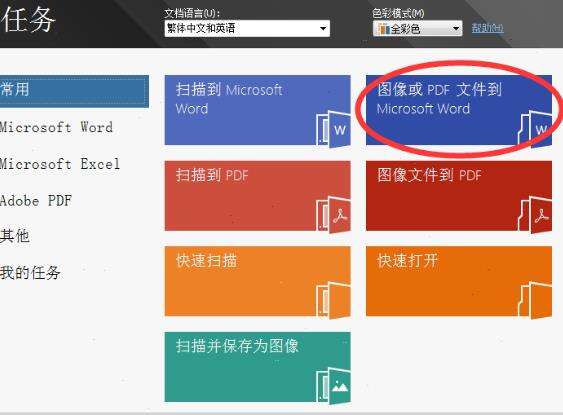This screenshot has height=415, width=563.
Task: Select 其他 category in sidebar
Action: (x=15, y=236)
